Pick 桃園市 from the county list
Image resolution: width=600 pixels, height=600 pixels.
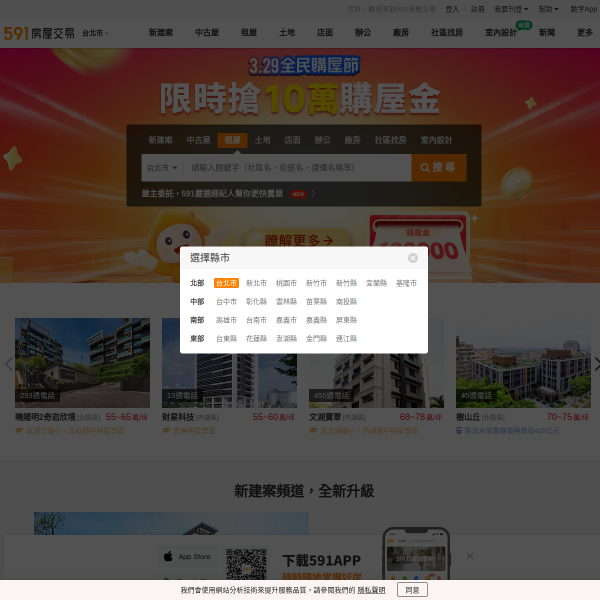tap(286, 283)
